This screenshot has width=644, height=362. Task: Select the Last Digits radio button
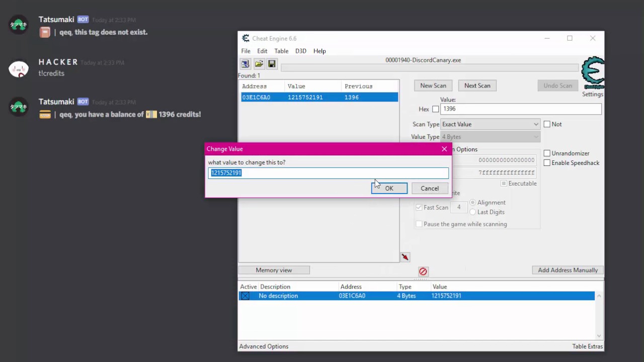(472, 212)
